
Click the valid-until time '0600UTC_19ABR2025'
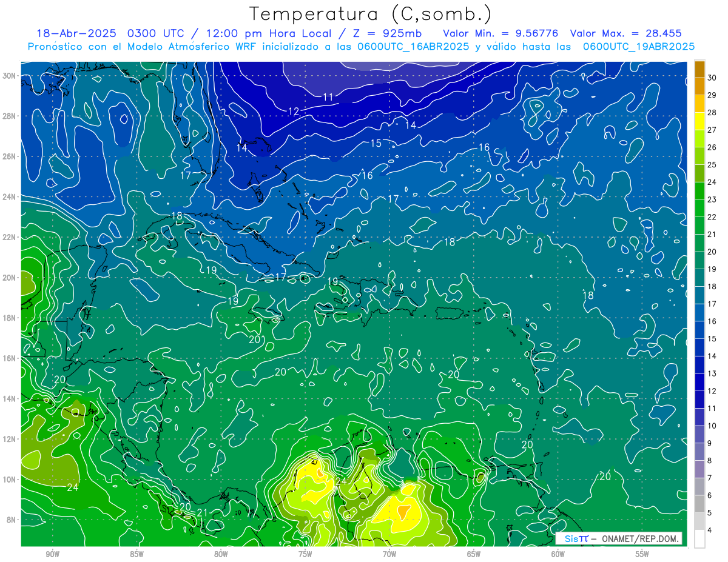[x=638, y=47]
